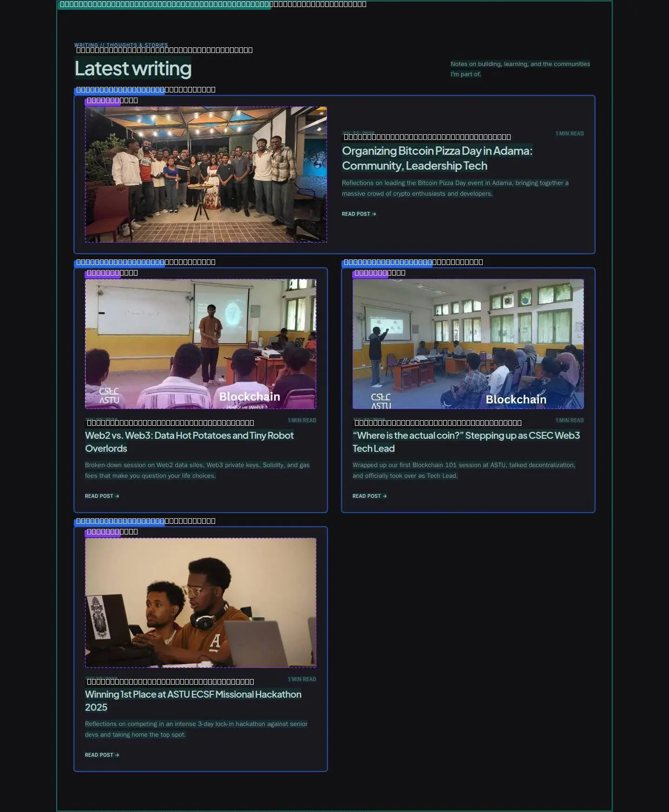
Task: Click "1 MIN READ" on CSEC Web3 Tech Lead card
Action: point(570,420)
